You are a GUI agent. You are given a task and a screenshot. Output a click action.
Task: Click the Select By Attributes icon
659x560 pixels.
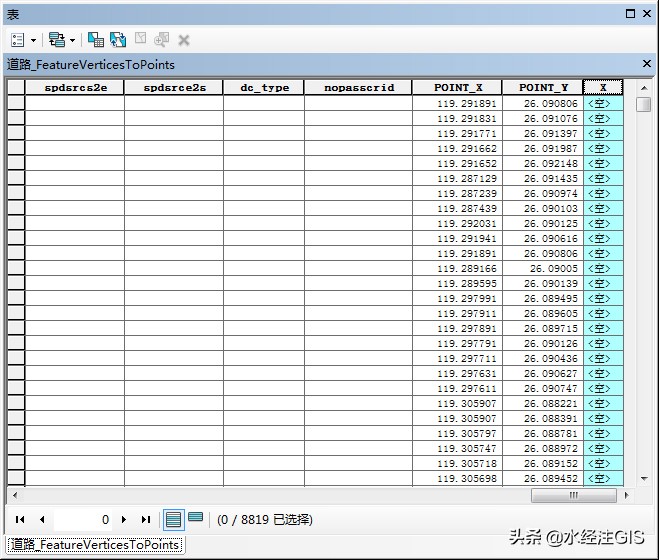96,40
